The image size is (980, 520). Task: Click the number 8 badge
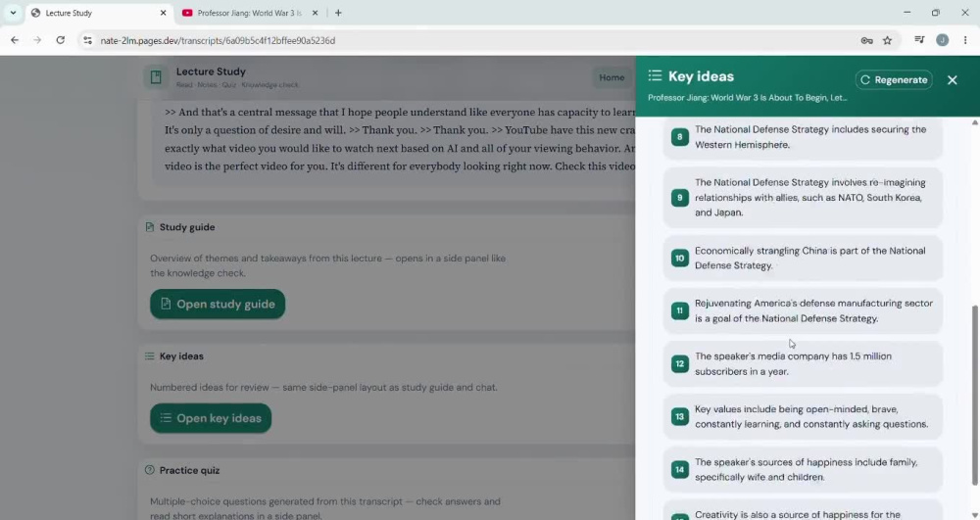click(x=679, y=137)
